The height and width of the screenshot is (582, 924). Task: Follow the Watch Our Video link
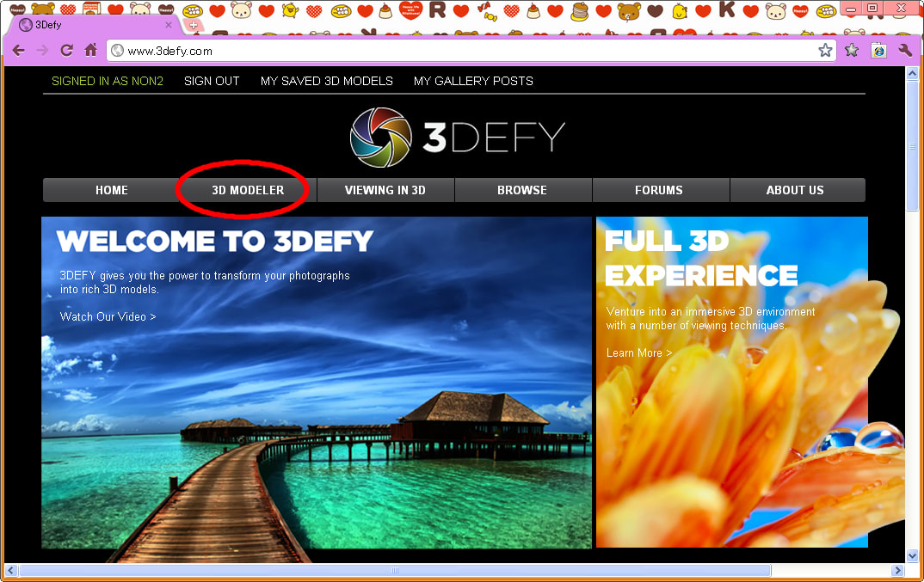pyautogui.click(x=108, y=316)
